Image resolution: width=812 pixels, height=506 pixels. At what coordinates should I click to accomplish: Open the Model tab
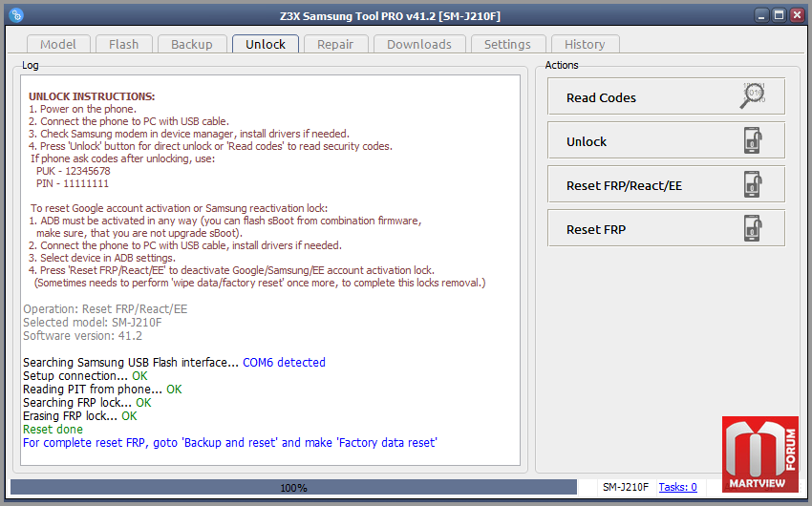(x=58, y=45)
